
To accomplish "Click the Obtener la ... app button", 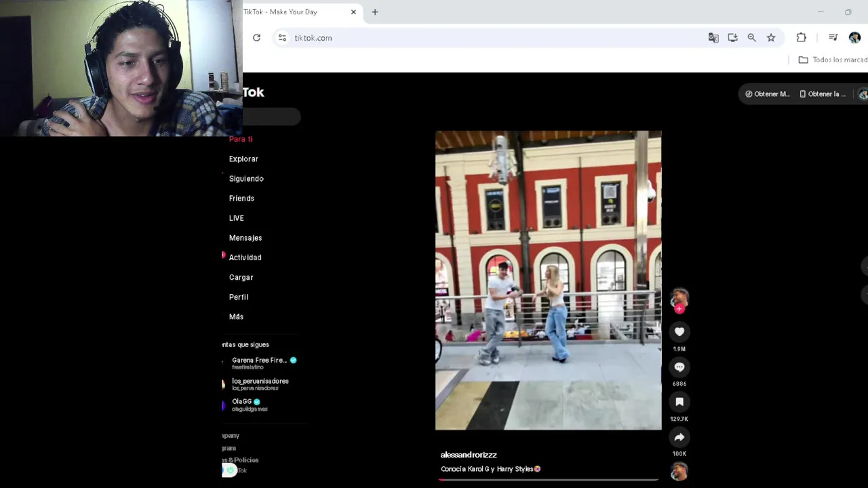I will [x=822, y=94].
